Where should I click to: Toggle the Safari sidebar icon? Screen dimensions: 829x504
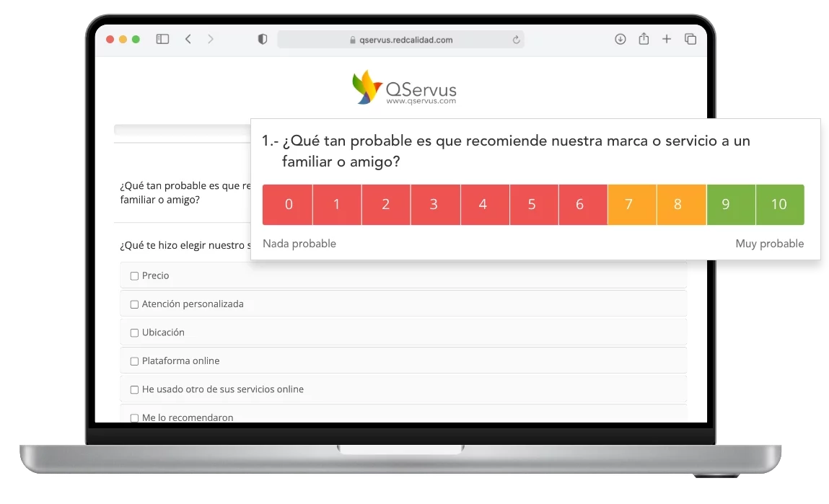click(x=162, y=40)
